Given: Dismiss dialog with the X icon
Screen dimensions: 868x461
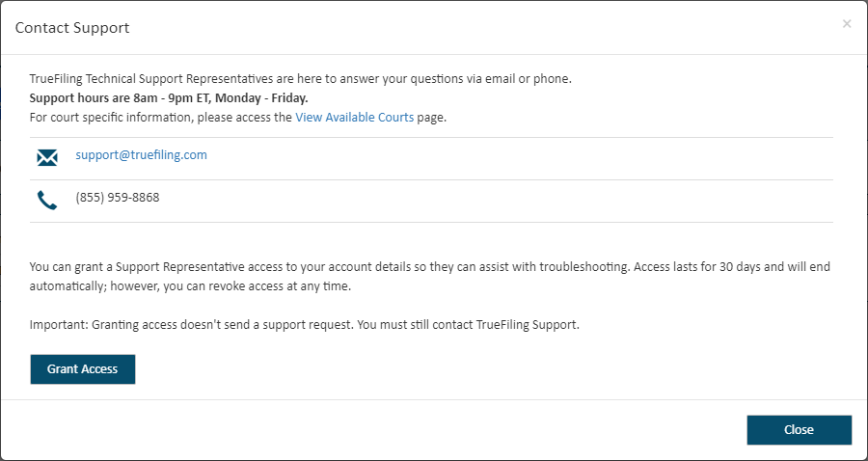Looking at the screenshot, I should 847,24.
